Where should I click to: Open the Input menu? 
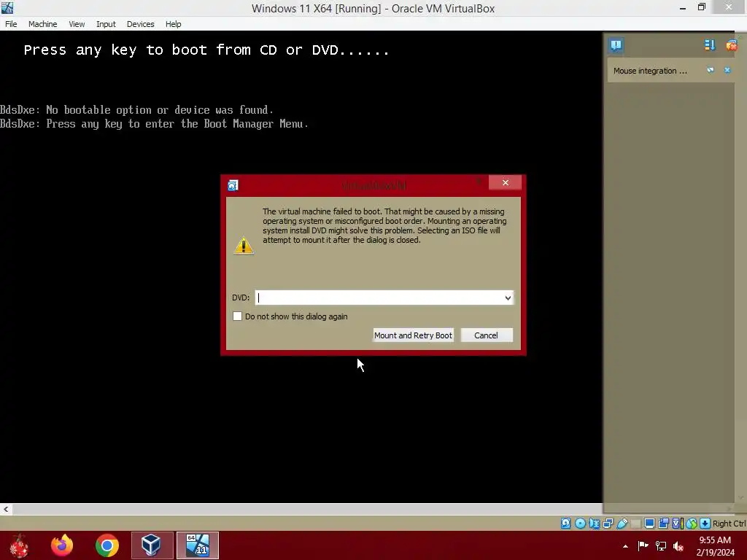pos(106,24)
